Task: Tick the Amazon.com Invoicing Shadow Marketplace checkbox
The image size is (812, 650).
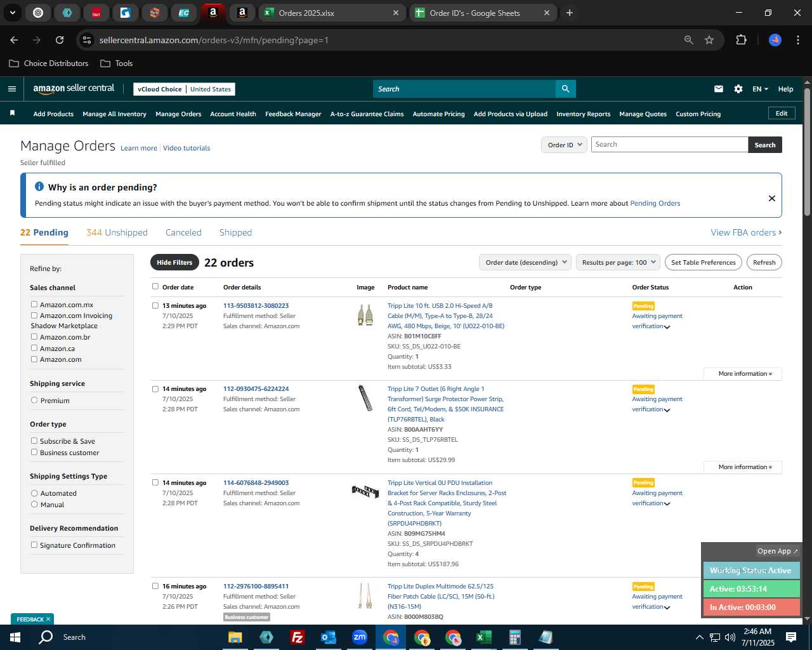Action: (34, 315)
